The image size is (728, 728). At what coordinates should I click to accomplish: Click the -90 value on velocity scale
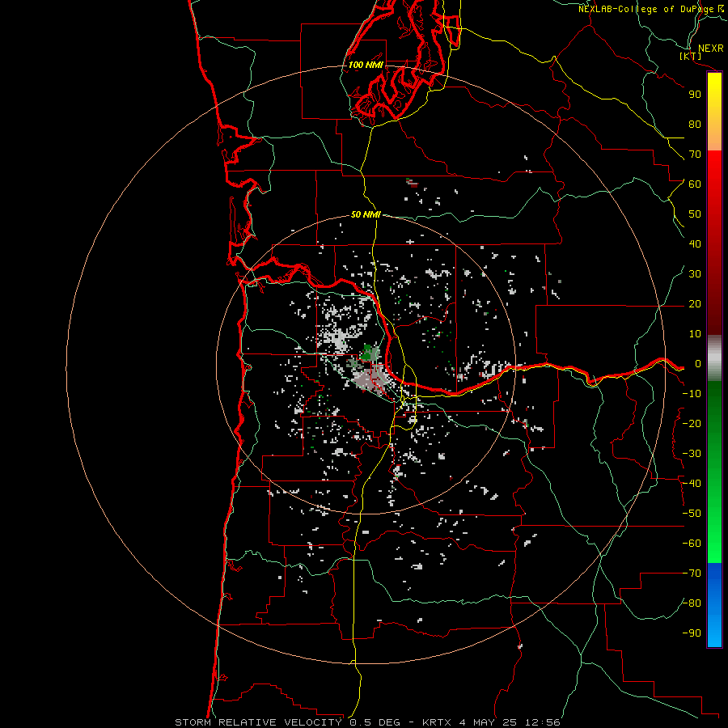[692, 633]
